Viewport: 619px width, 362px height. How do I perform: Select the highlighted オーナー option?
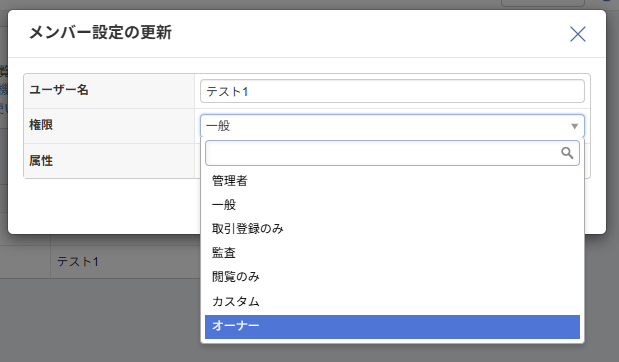click(392, 326)
